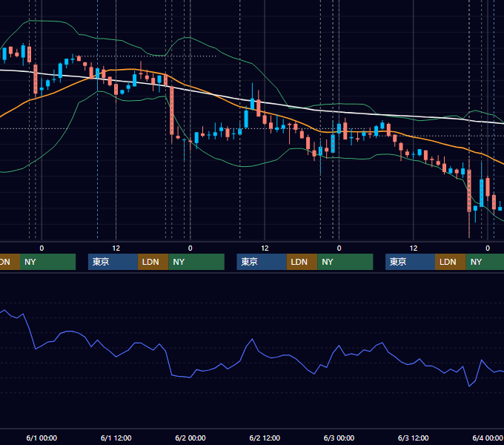Screen dimensions: 504x445
Task: Click the 6/3 00:00 time axis label
Action: pyautogui.click(x=339, y=438)
